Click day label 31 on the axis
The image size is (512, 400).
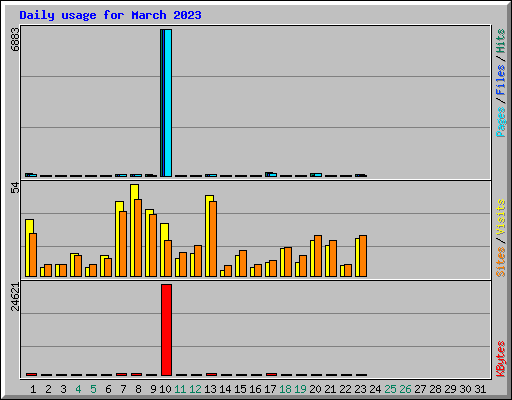[x=480, y=389]
